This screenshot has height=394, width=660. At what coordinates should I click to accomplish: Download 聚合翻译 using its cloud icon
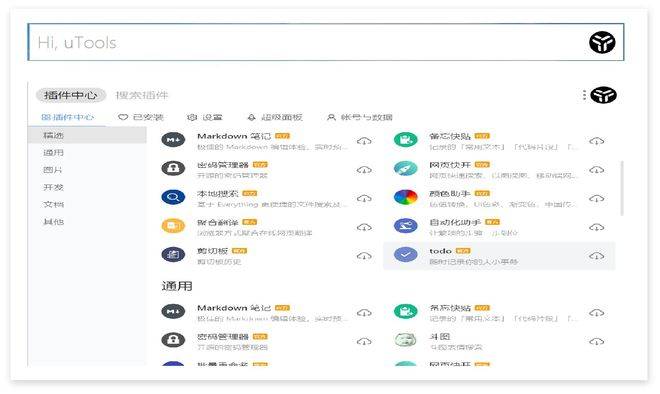[364, 227]
